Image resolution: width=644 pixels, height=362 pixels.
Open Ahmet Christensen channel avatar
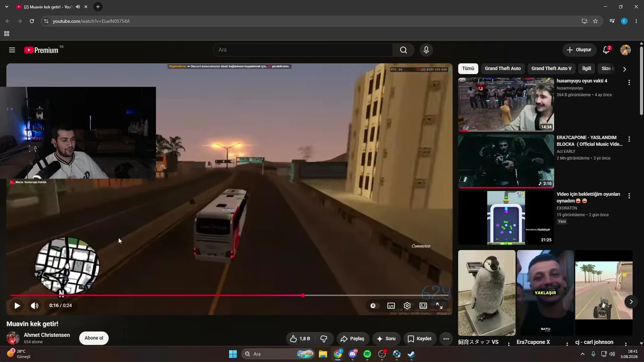pyautogui.click(x=13, y=338)
